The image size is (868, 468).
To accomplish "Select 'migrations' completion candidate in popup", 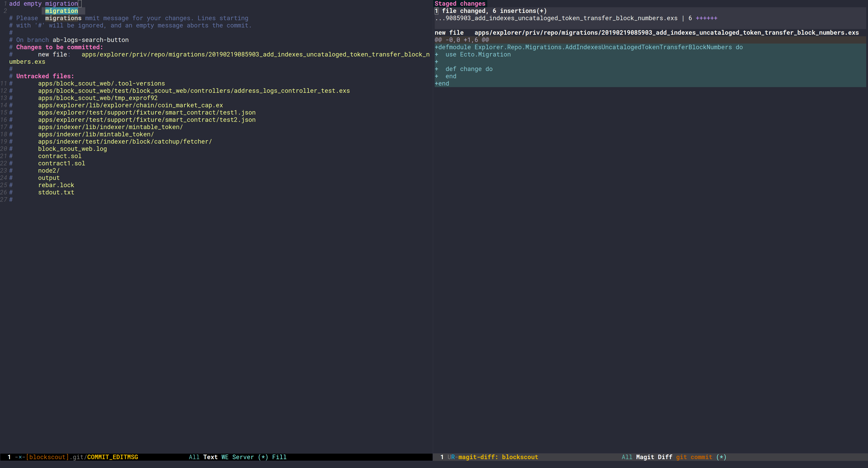I will pos(63,18).
